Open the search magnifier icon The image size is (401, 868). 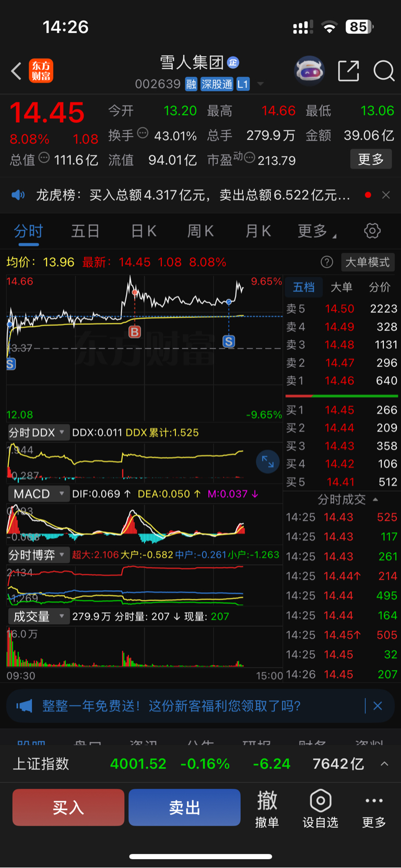[384, 70]
